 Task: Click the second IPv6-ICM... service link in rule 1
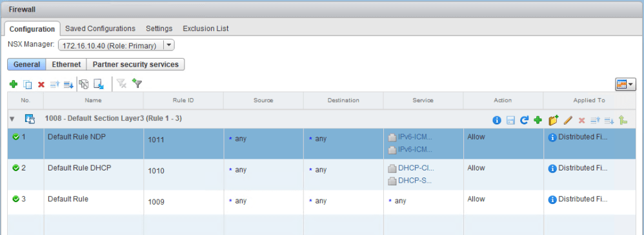point(415,150)
